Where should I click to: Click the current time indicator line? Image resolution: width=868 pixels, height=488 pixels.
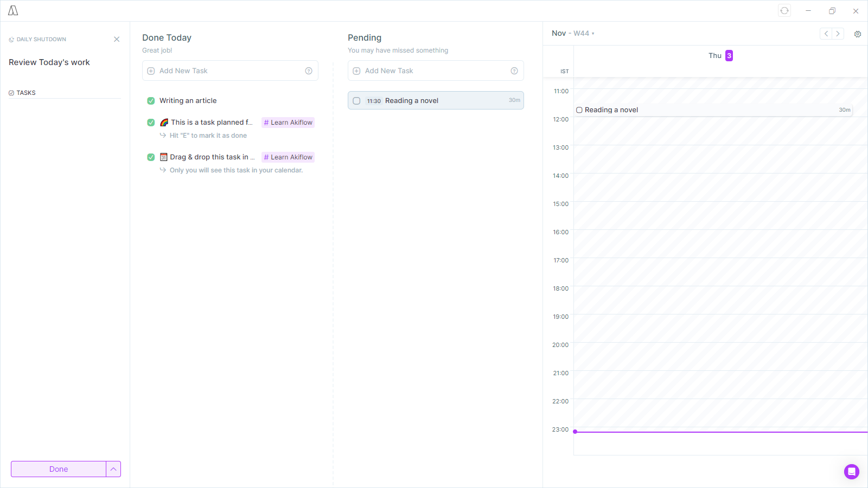[720, 432]
